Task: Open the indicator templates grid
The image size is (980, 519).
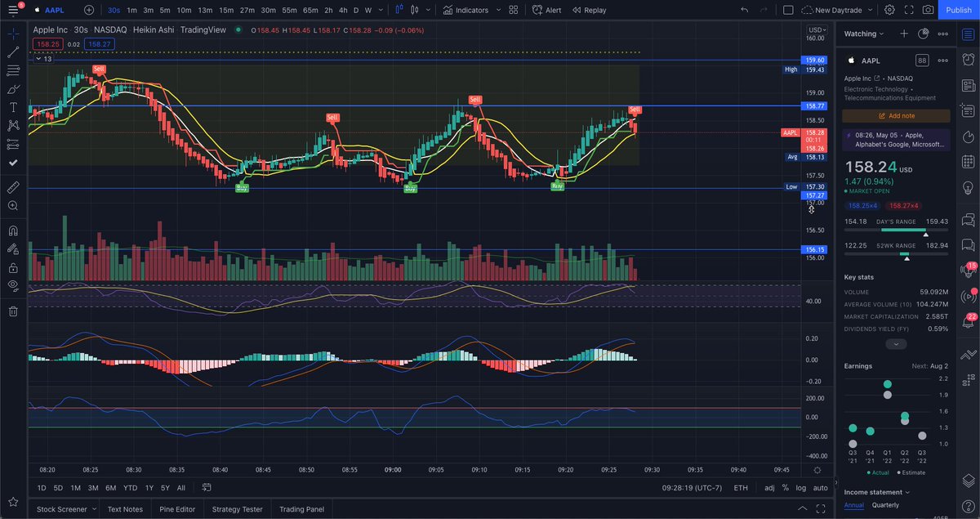Action: (x=513, y=10)
